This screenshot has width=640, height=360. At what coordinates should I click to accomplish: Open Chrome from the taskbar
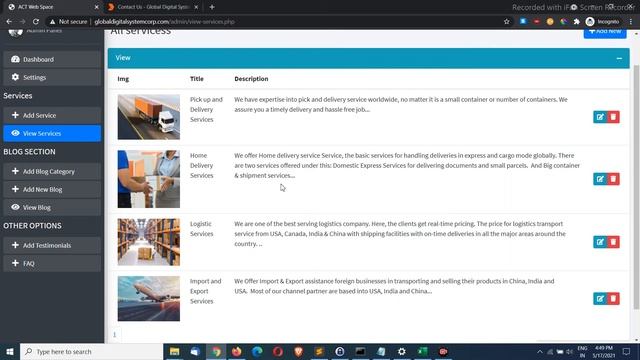(x=216, y=351)
